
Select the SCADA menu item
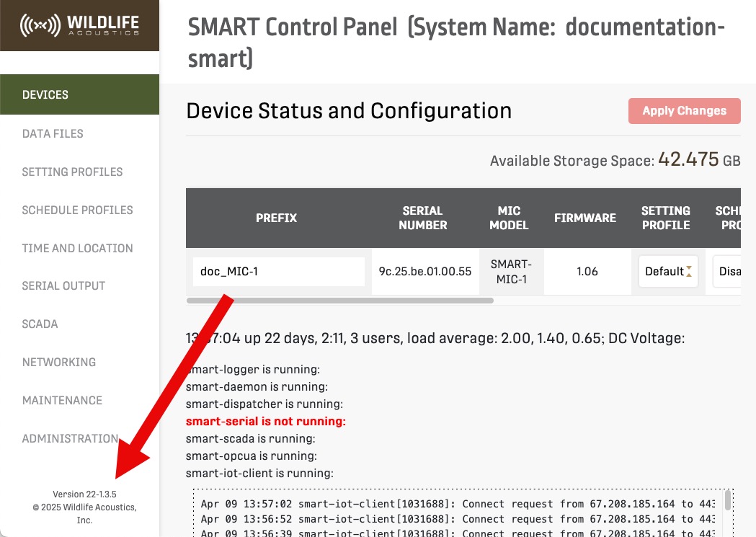point(40,324)
